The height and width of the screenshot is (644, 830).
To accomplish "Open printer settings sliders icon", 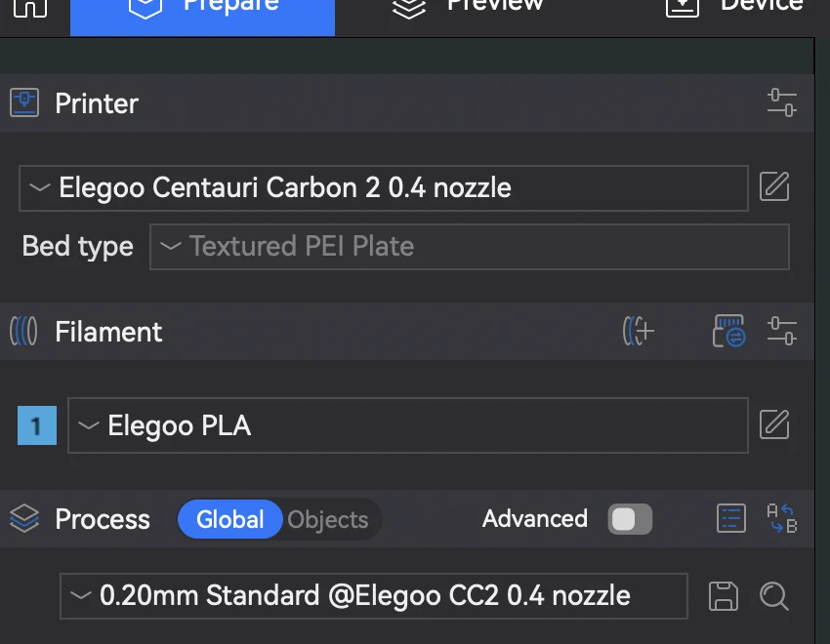I will coord(782,102).
